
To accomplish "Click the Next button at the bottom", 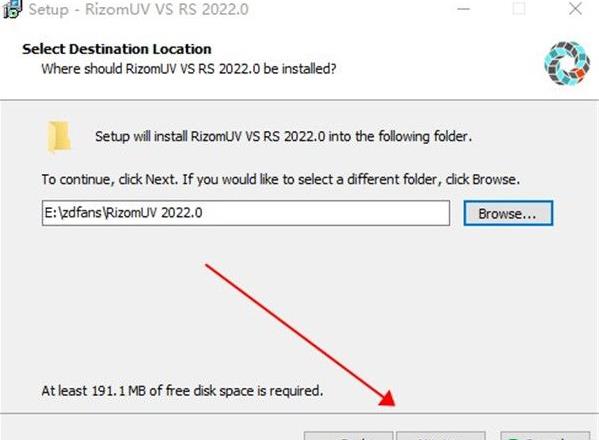I will pyautogui.click(x=441, y=436).
